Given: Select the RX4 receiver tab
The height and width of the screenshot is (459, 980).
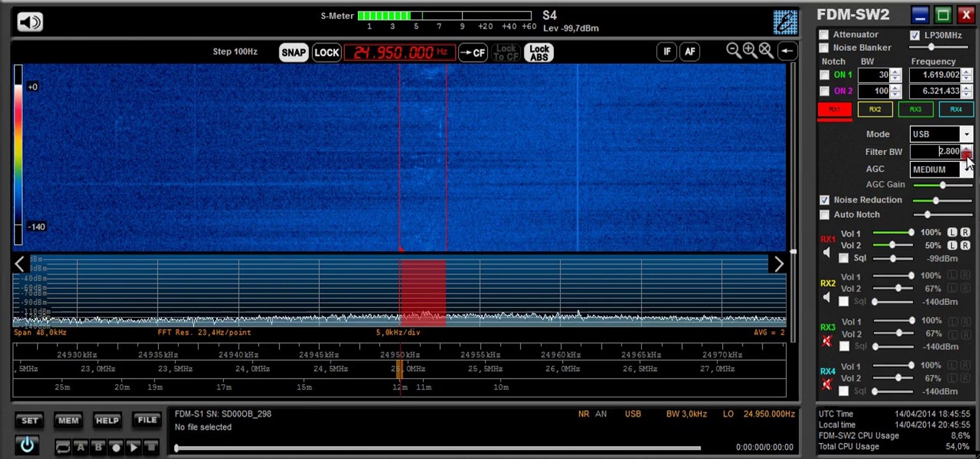Looking at the screenshot, I should [x=956, y=110].
